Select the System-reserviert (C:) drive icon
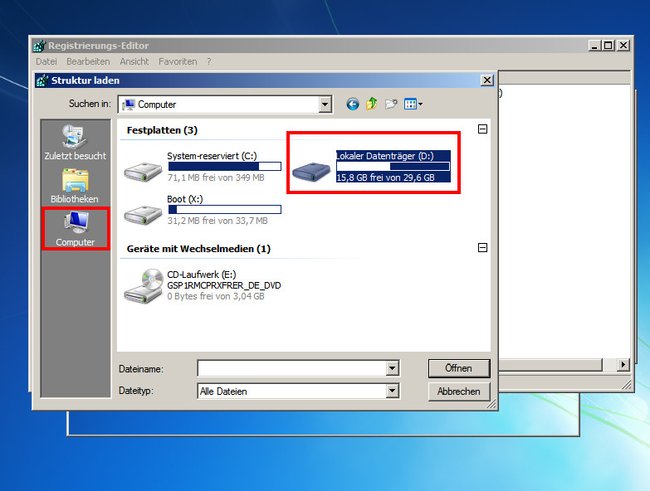The height and width of the screenshot is (491, 650). (x=143, y=171)
